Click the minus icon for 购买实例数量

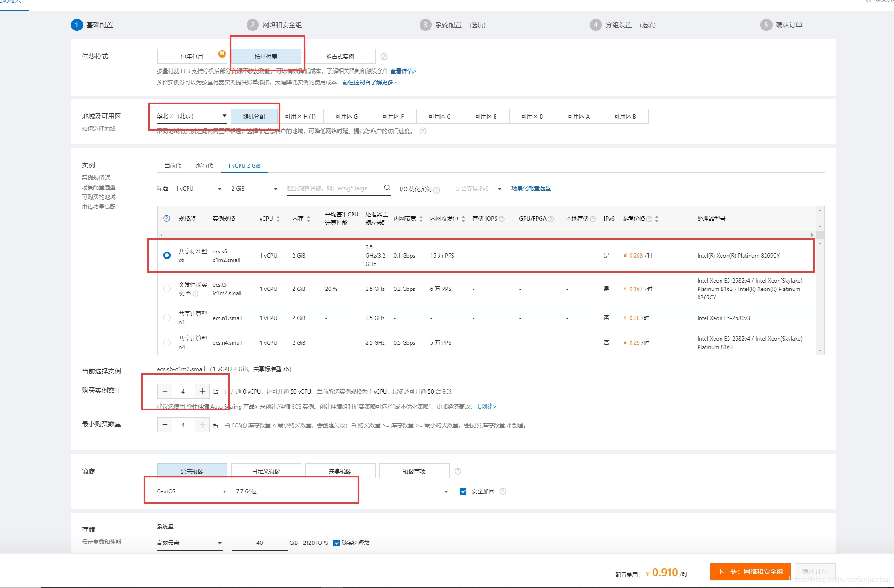[165, 391]
